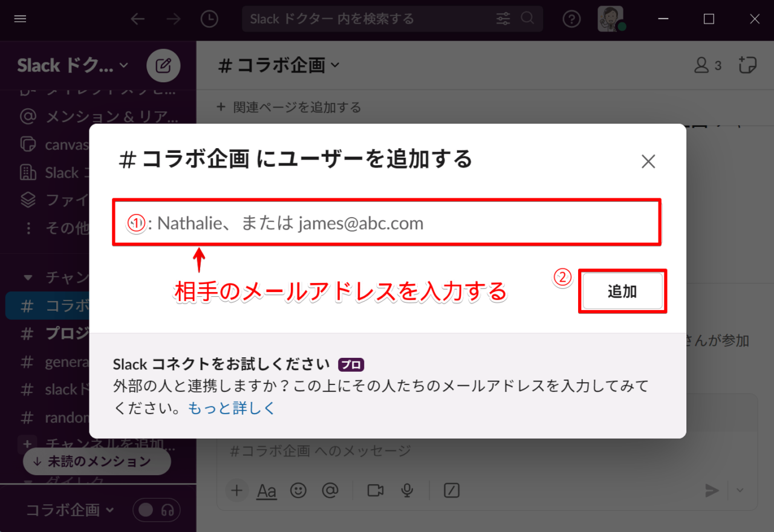Collapse the チャンネル sidebar section
The image size is (774, 532).
pyautogui.click(x=28, y=277)
